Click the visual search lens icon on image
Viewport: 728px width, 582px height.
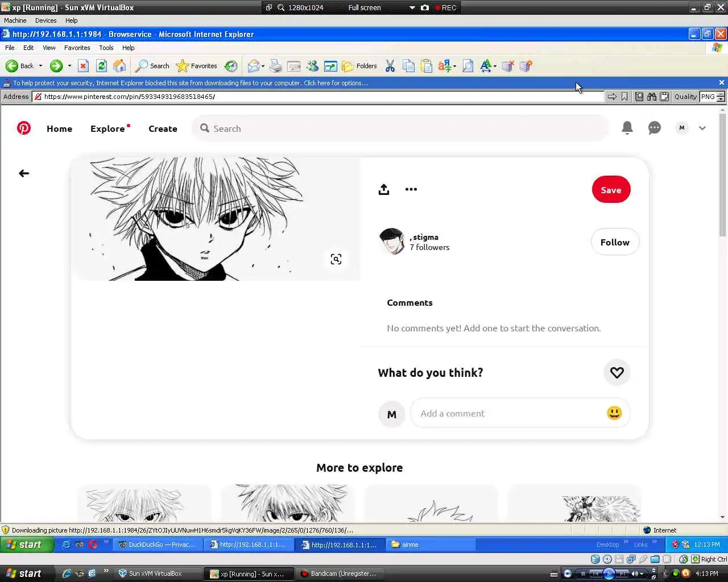click(336, 259)
